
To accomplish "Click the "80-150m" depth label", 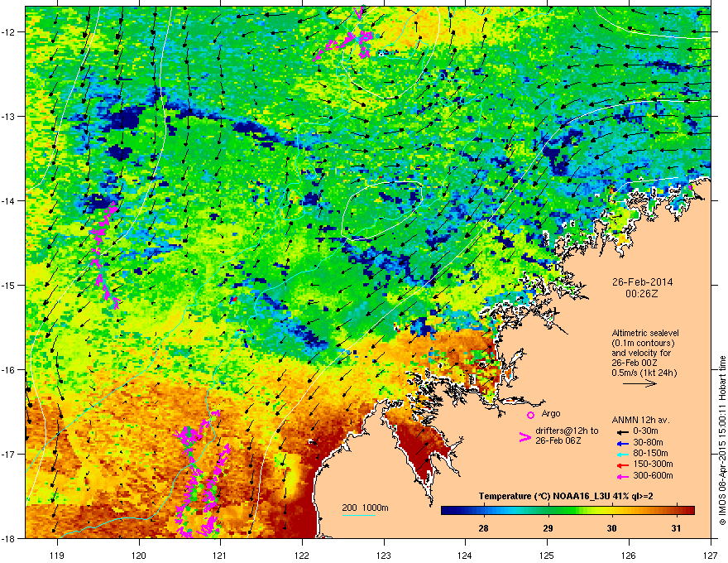I will [650, 454].
